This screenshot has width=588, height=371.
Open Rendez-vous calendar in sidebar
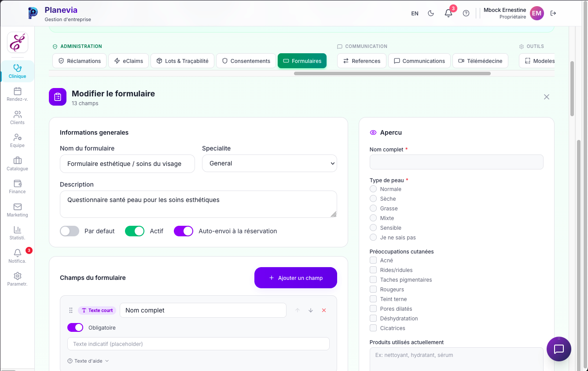point(17,94)
